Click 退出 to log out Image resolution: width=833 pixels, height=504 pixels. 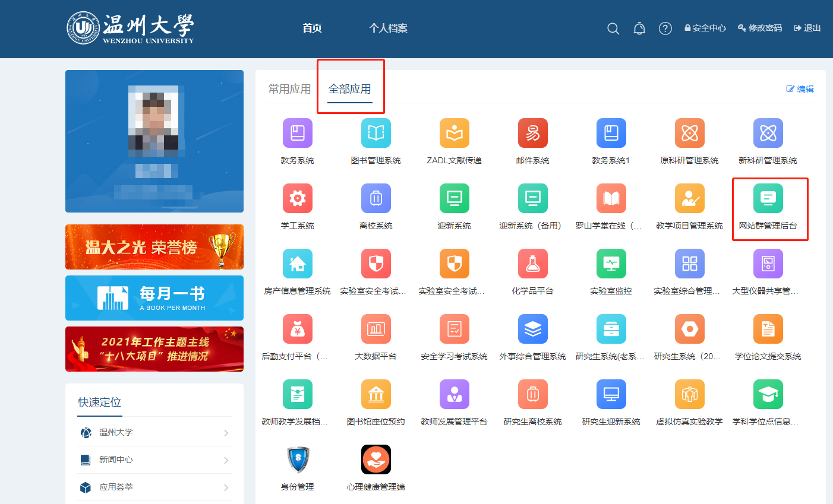[x=807, y=28]
